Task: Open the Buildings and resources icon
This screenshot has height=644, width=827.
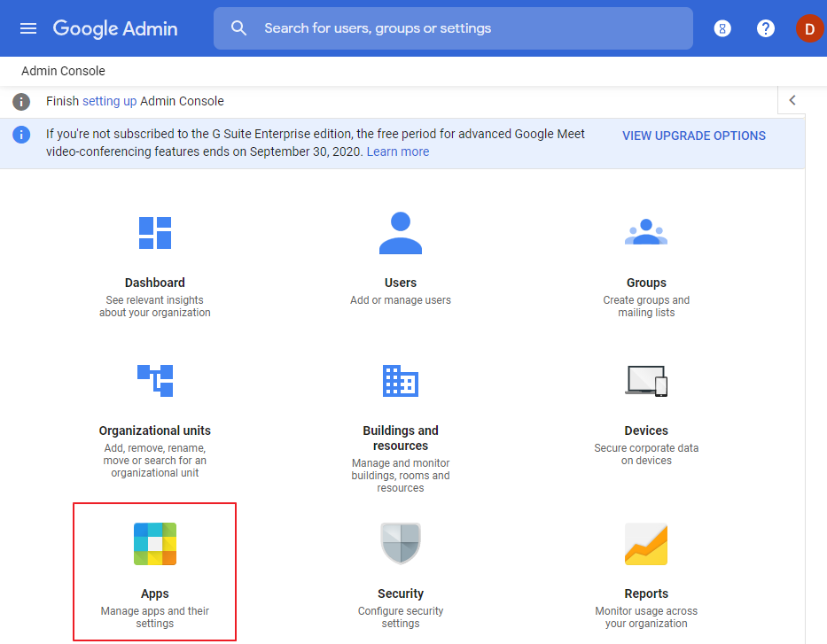Action: [401, 381]
